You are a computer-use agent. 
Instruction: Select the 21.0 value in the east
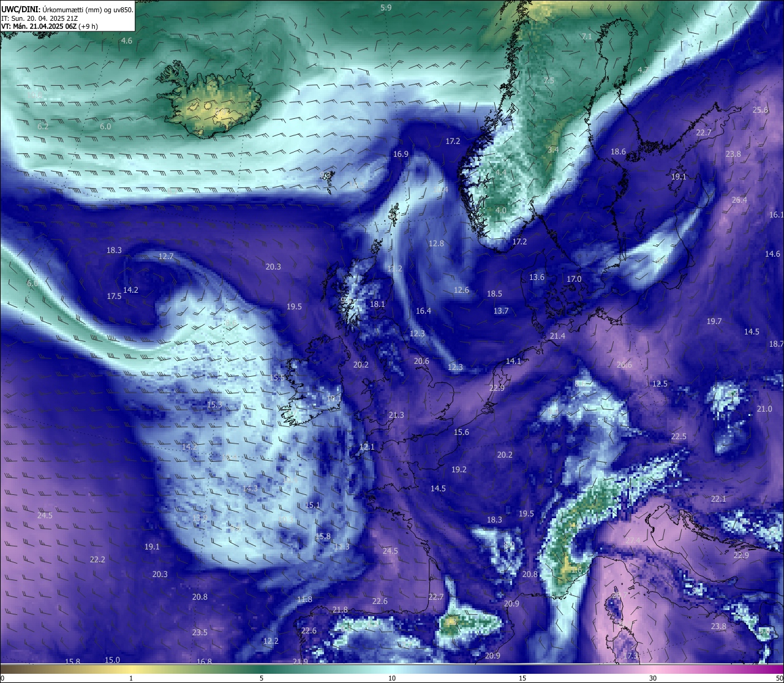764,409
